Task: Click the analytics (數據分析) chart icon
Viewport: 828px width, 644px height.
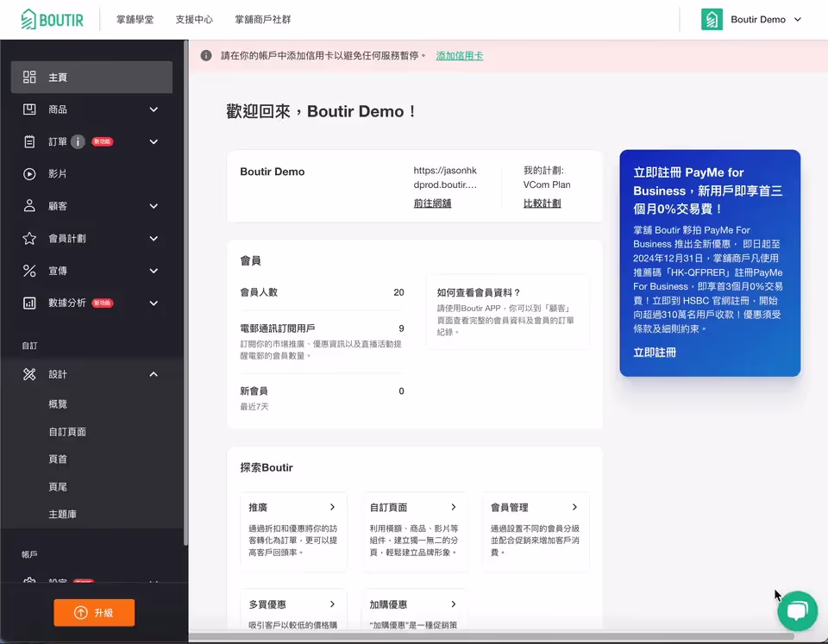Action: [x=29, y=303]
